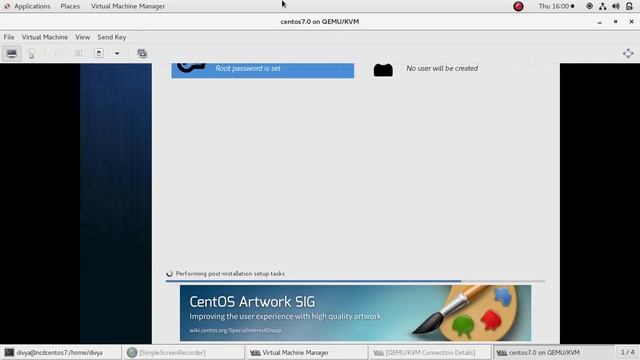Show the graphical console view
Image resolution: width=640 pixels, height=360 pixels.
click(11, 53)
